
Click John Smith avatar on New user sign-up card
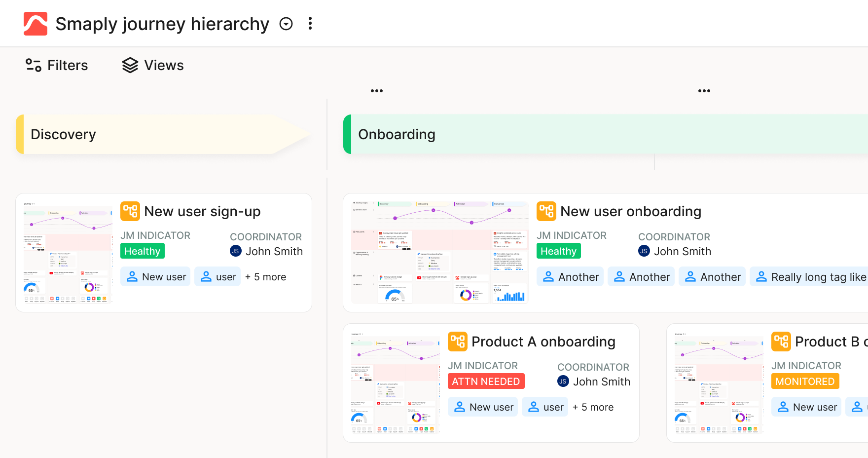coord(236,251)
